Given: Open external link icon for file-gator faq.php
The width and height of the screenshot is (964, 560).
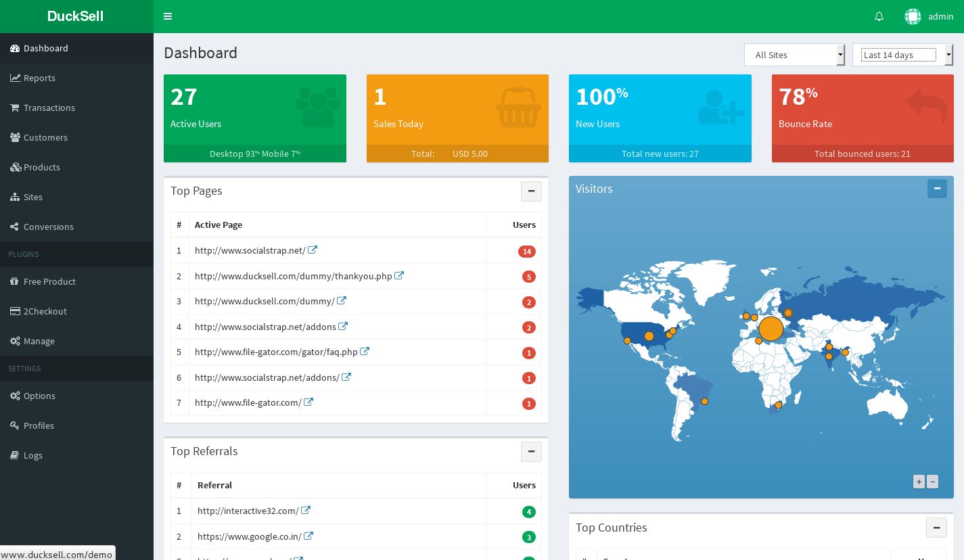Looking at the screenshot, I should click(365, 352).
